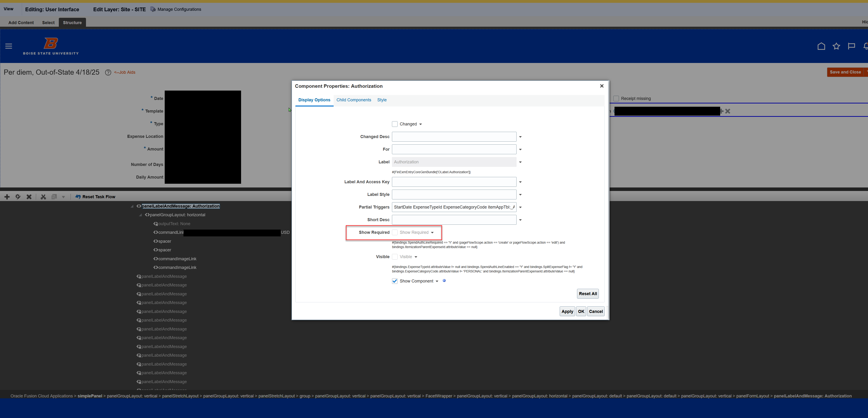Click the Reset Task Flow undo arrow icon
This screenshot has height=418, width=868.
[x=78, y=197]
